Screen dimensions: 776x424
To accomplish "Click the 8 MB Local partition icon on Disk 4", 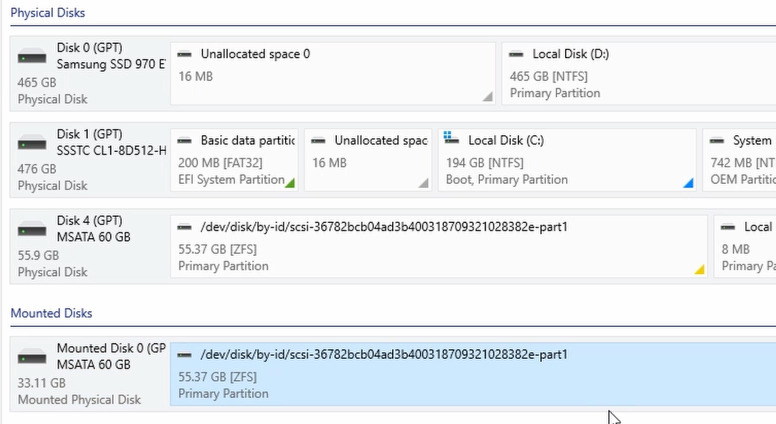I will (x=728, y=227).
